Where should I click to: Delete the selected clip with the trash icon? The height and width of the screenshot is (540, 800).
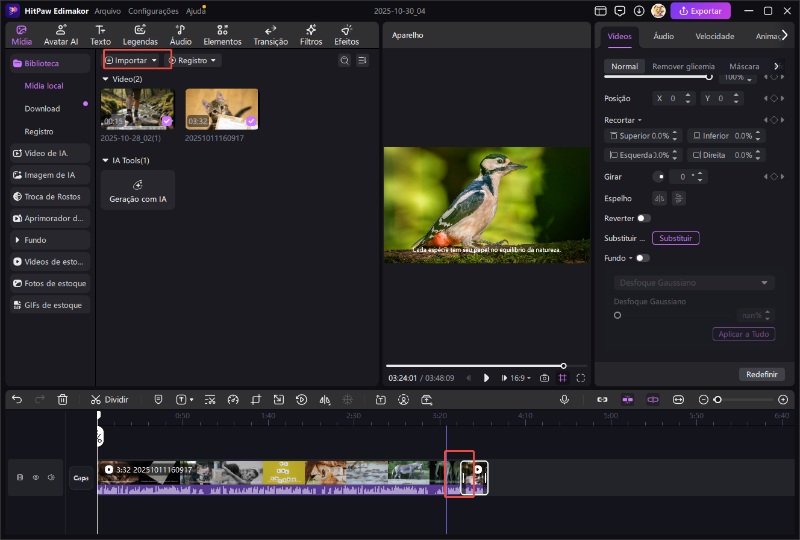tap(63, 399)
